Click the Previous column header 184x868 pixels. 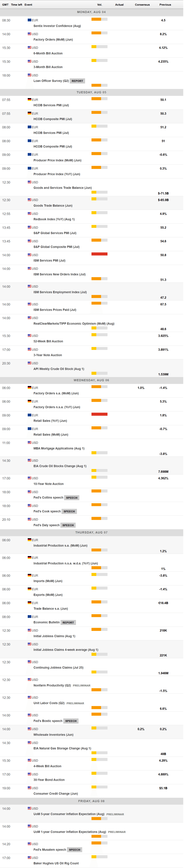pos(165,5)
